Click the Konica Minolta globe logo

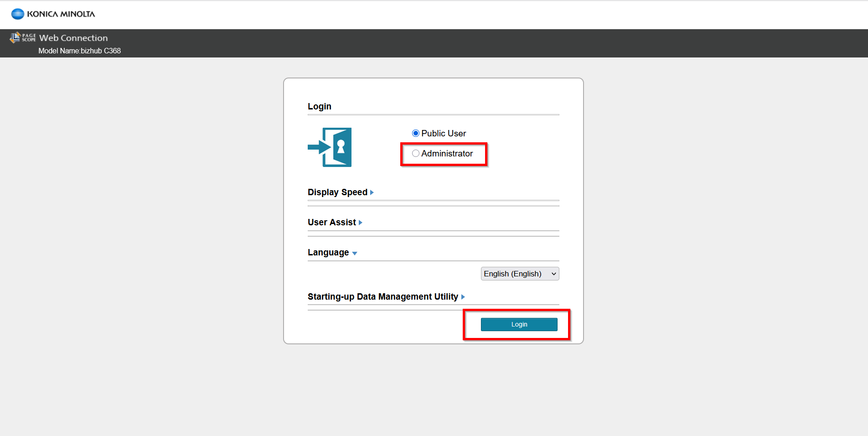[x=17, y=14]
